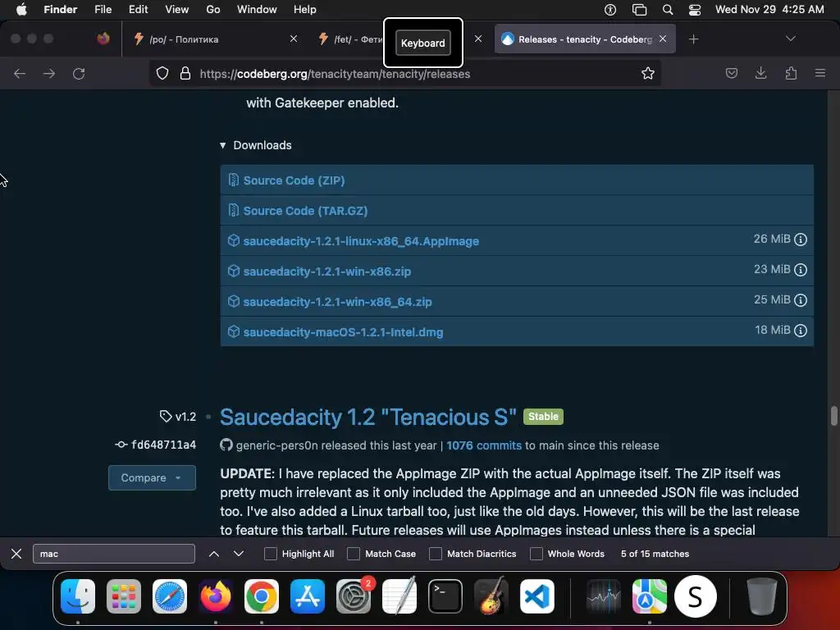
Task: Open the Firefox hamburger application menu
Action: [x=820, y=73]
